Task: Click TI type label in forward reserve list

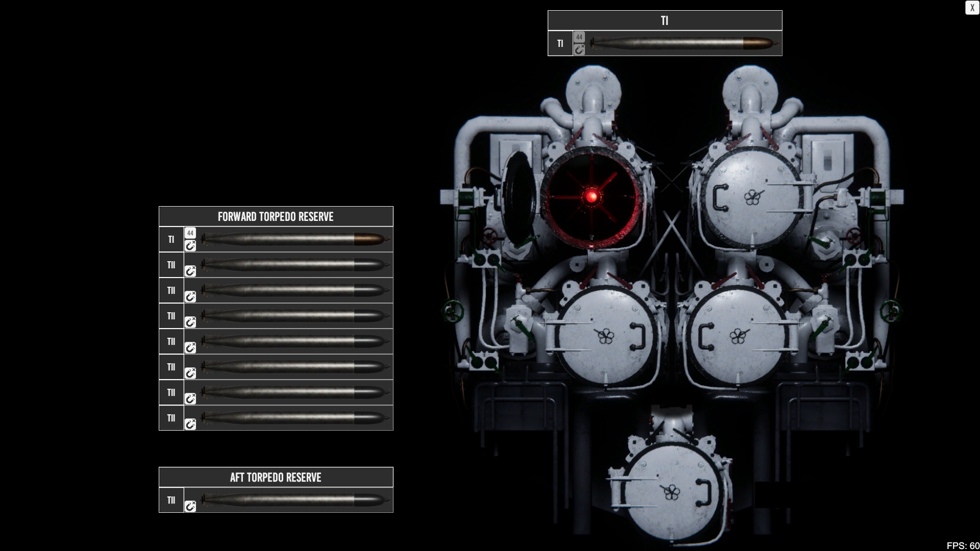Action: [x=171, y=239]
